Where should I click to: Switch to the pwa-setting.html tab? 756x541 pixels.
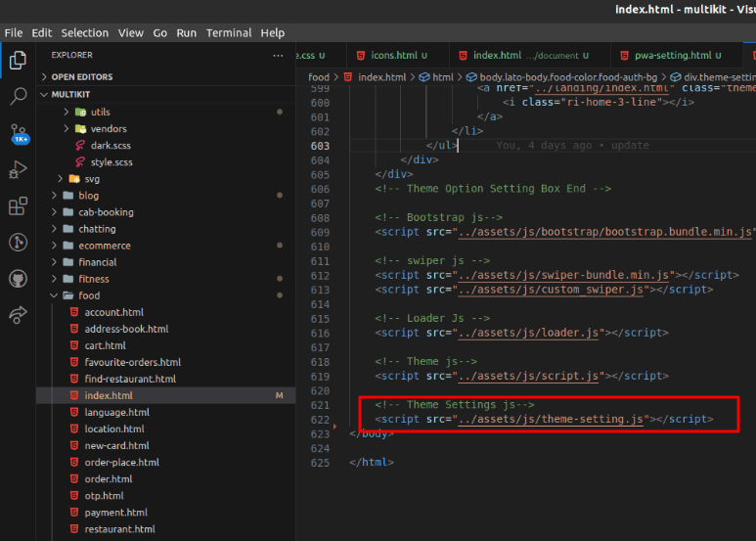tap(672, 56)
